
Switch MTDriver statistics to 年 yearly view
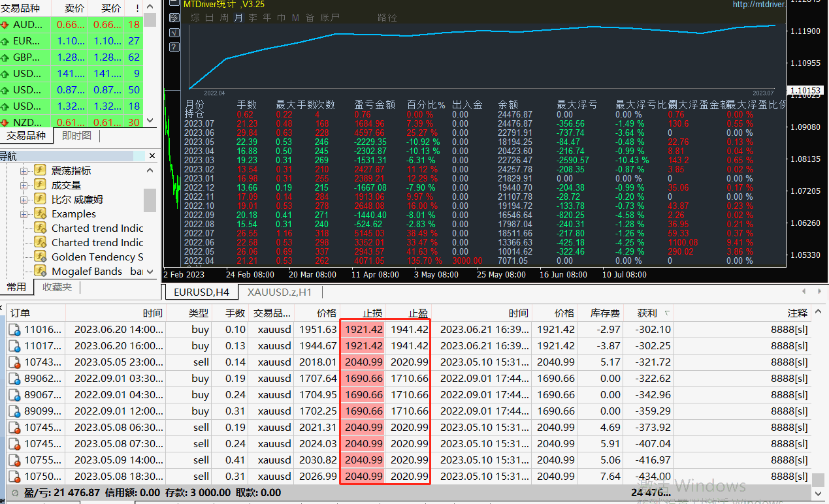tap(267, 18)
